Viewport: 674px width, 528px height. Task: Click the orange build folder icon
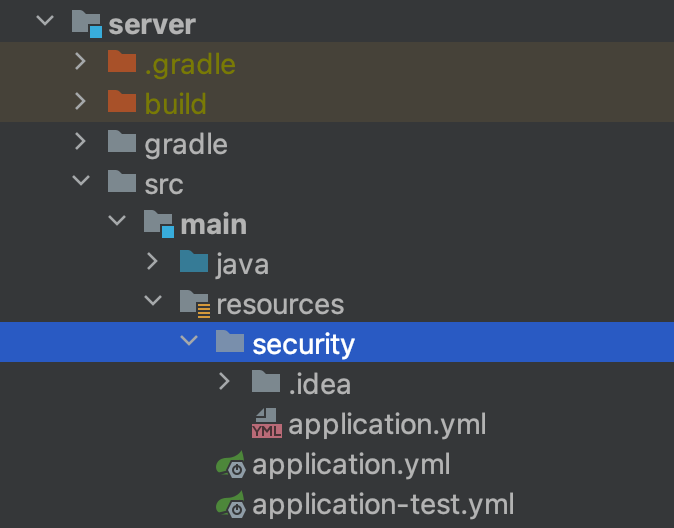tap(122, 101)
